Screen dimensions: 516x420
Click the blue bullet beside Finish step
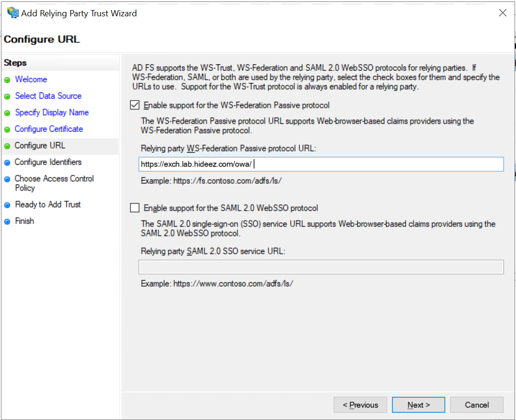pyautogui.click(x=7, y=222)
